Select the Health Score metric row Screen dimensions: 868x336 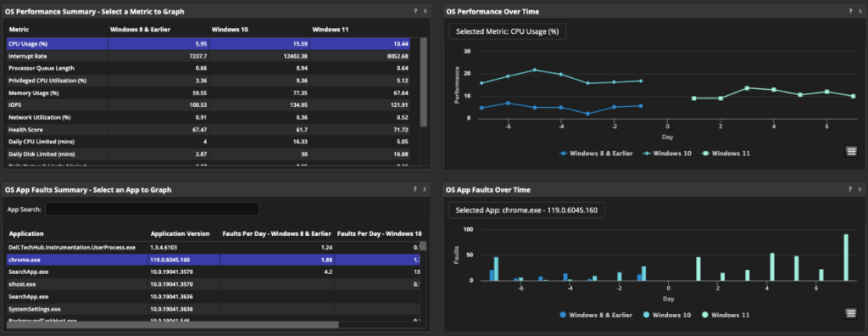point(213,129)
